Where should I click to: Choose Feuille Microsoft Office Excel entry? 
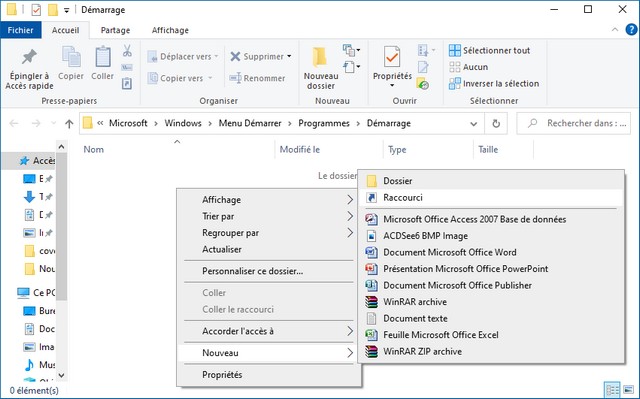coord(491,335)
